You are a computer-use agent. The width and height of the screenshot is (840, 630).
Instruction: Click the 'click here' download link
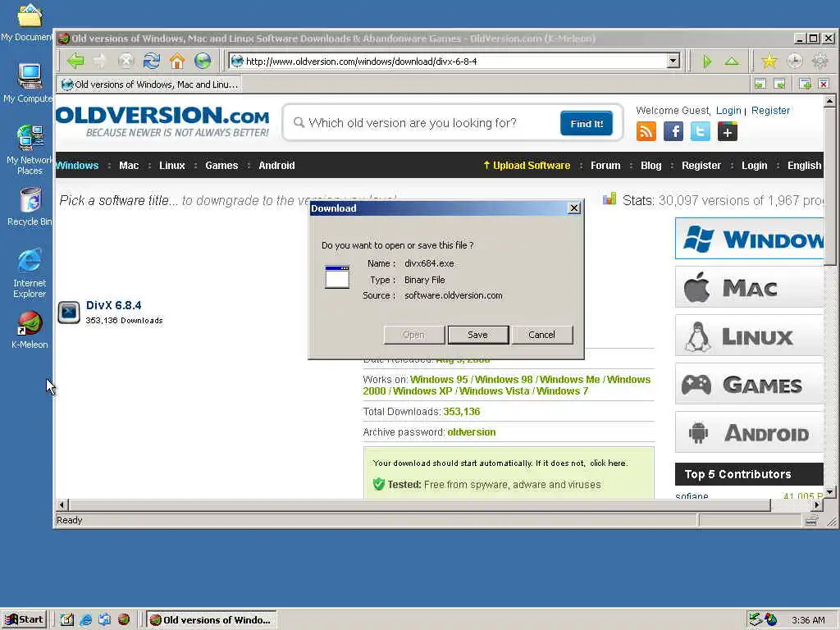pos(608,463)
